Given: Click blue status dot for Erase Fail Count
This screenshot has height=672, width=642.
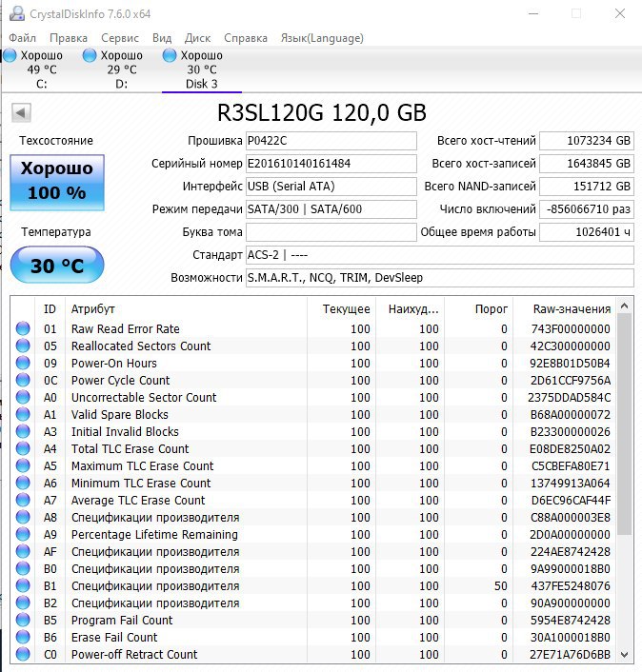Looking at the screenshot, I should tap(23, 638).
